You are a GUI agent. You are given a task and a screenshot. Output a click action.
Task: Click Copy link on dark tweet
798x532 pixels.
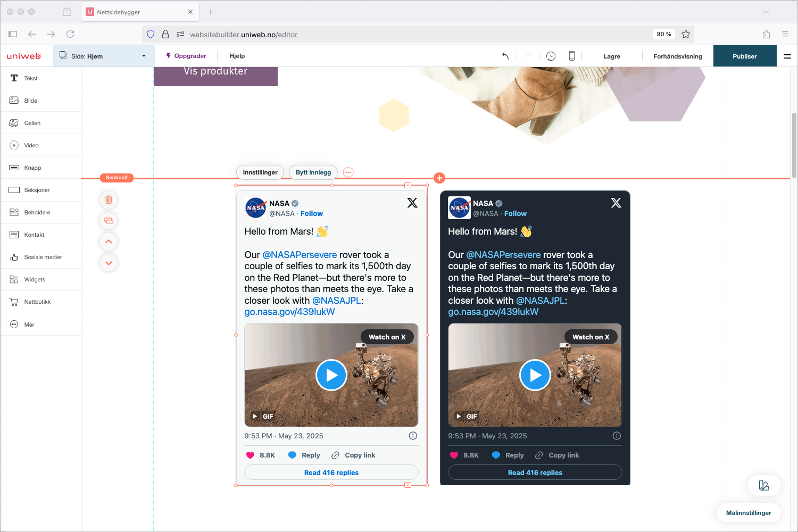point(557,455)
